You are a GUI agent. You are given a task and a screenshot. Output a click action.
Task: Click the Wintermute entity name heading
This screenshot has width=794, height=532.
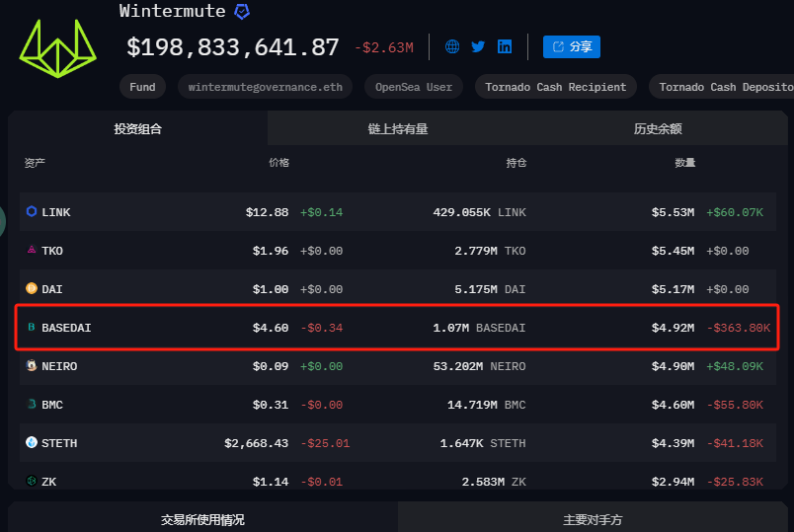pos(172,11)
